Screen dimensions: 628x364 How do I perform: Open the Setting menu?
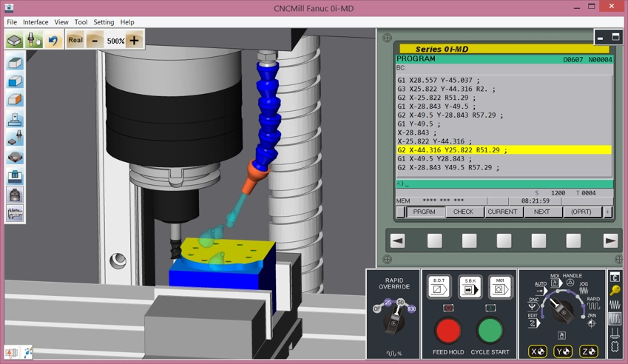pyautogui.click(x=104, y=22)
